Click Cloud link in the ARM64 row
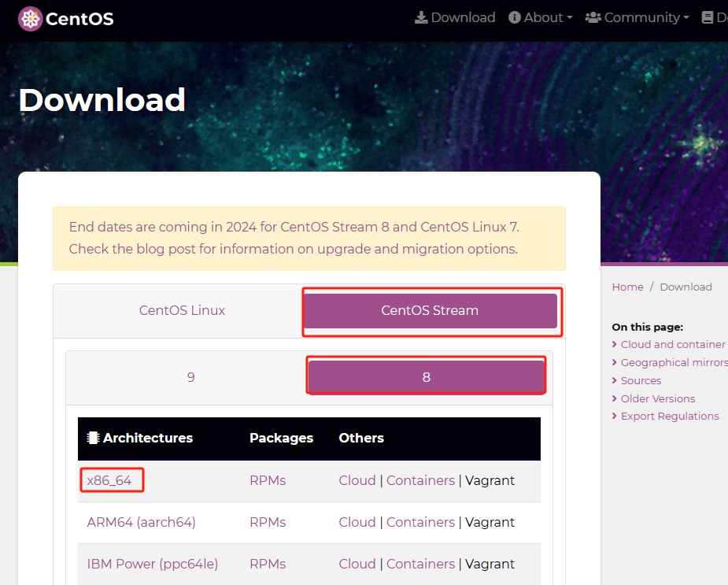This screenshot has width=728, height=585. (x=357, y=522)
